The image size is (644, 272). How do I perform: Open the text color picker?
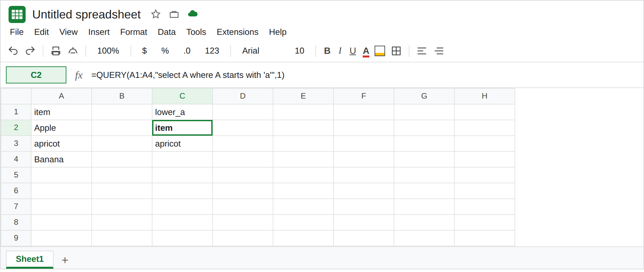click(x=366, y=52)
